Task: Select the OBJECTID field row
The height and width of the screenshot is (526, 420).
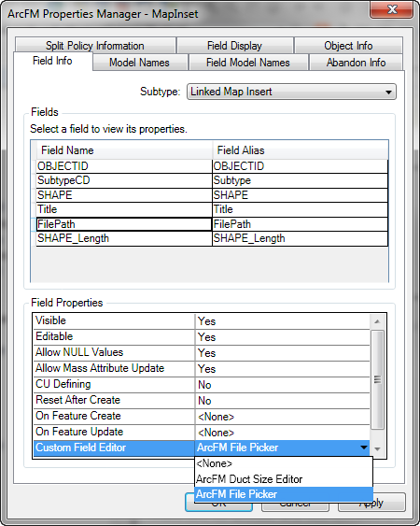Action: [x=212, y=166]
